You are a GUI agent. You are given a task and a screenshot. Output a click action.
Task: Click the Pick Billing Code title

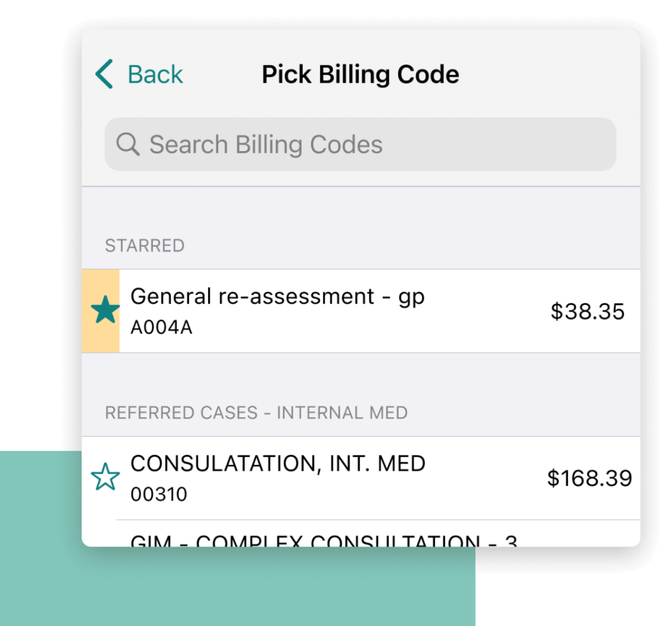pyautogui.click(x=360, y=74)
